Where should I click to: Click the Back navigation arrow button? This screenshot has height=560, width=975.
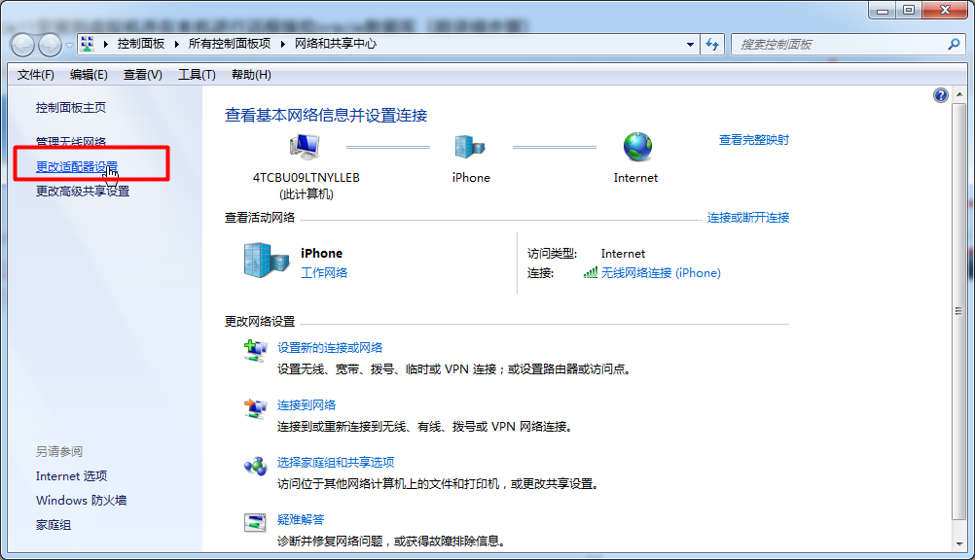[x=22, y=45]
